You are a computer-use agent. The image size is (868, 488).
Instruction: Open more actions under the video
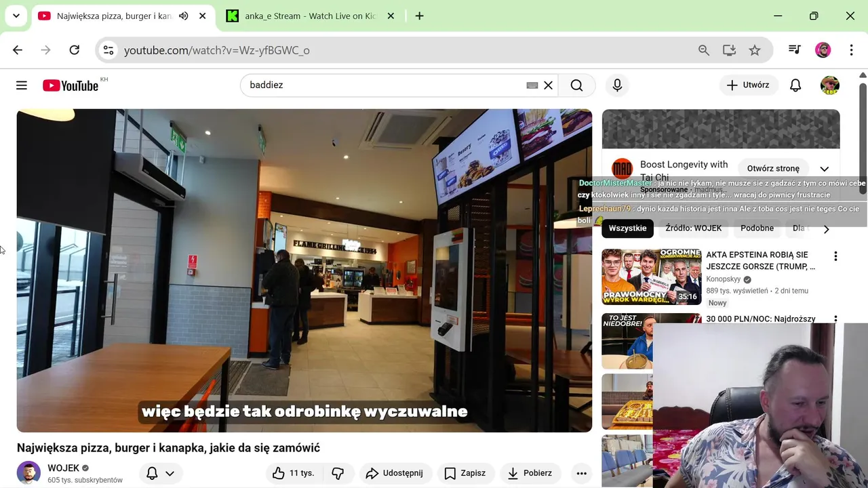tap(581, 473)
